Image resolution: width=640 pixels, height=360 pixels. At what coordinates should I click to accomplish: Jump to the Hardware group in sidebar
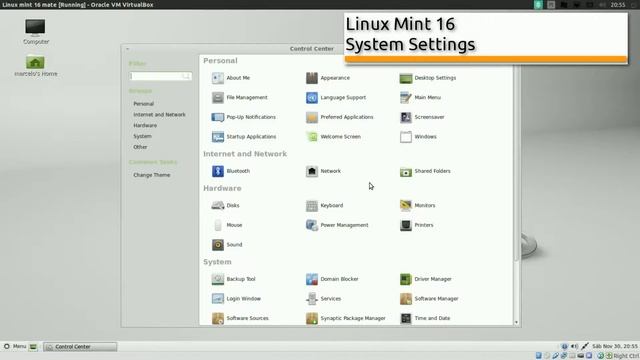click(x=145, y=125)
